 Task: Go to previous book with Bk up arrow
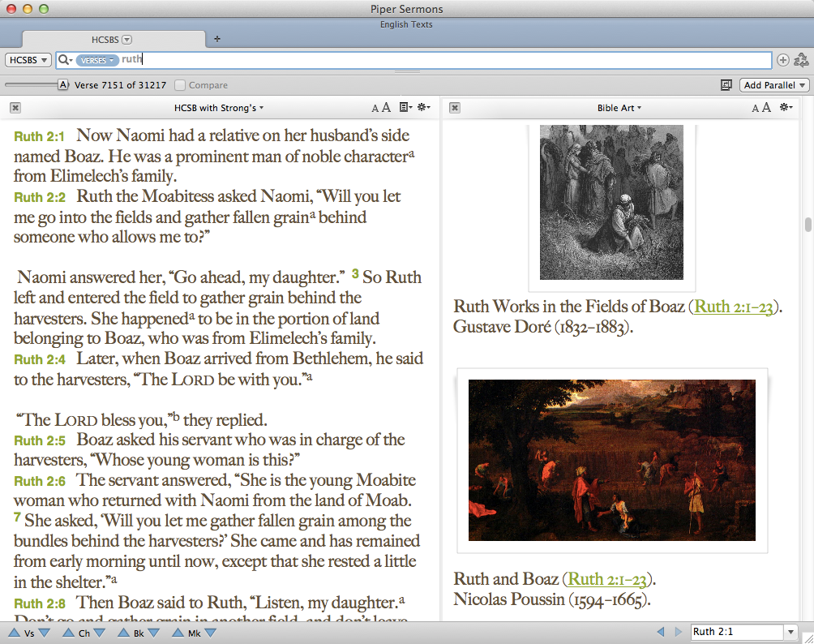[123, 633]
